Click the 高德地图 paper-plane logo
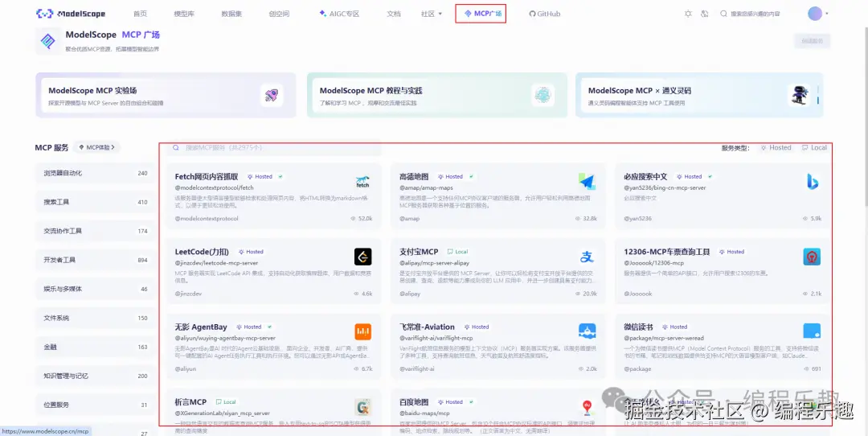 point(587,182)
